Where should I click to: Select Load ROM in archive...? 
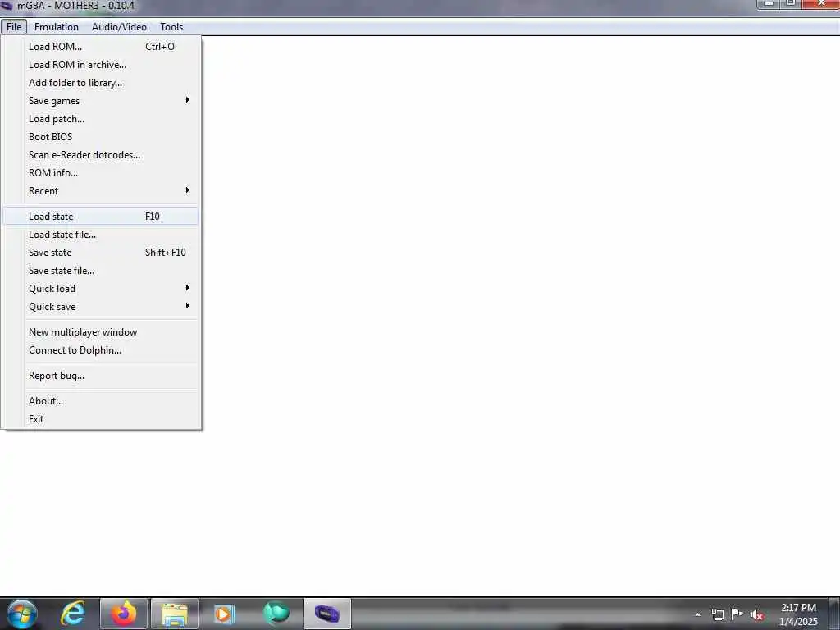coord(101,65)
